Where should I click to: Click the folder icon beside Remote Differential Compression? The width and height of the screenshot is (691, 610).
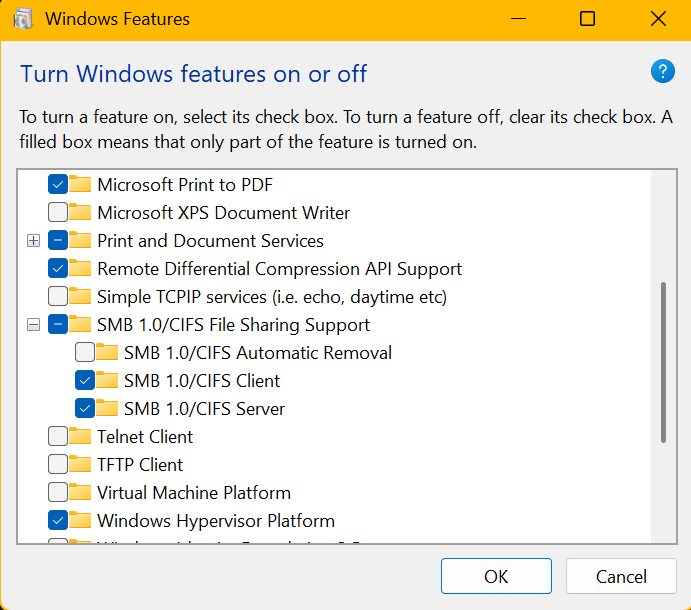80,268
